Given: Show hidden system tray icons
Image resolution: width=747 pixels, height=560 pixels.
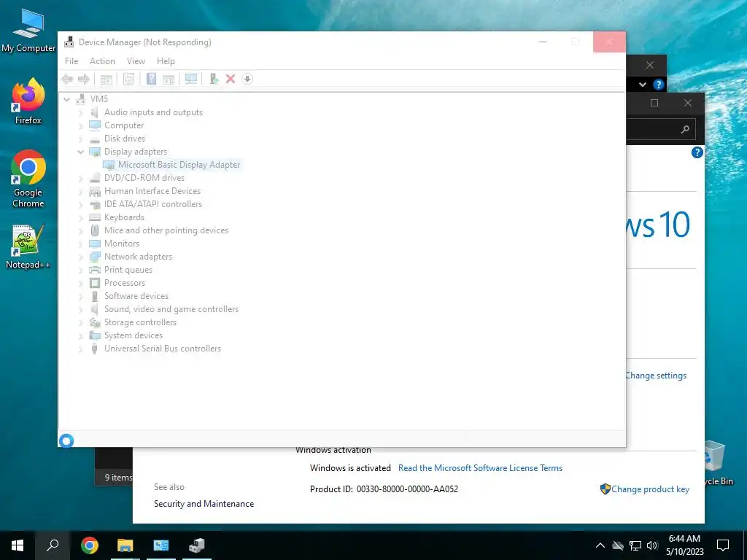Looking at the screenshot, I should pos(600,545).
